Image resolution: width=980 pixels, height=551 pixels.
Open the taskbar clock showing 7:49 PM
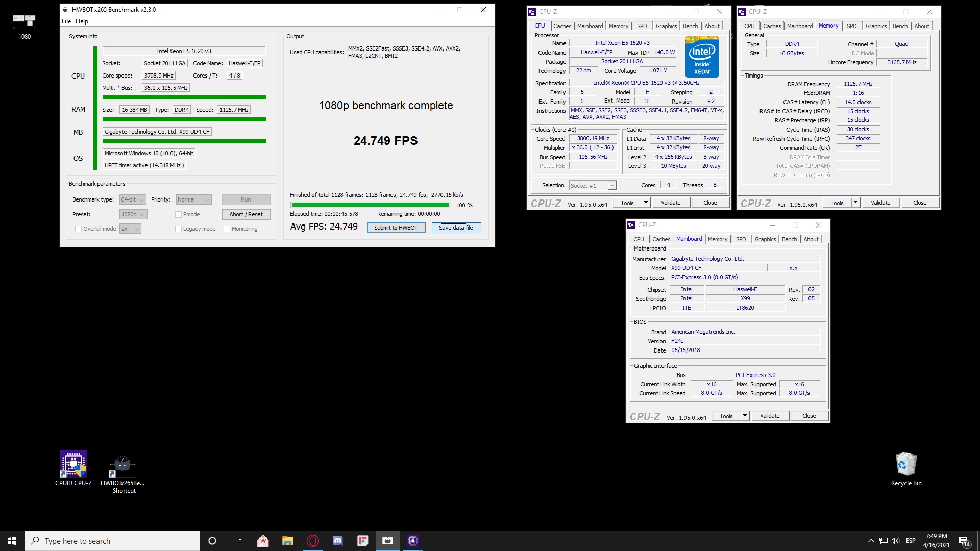coord(937,541)
